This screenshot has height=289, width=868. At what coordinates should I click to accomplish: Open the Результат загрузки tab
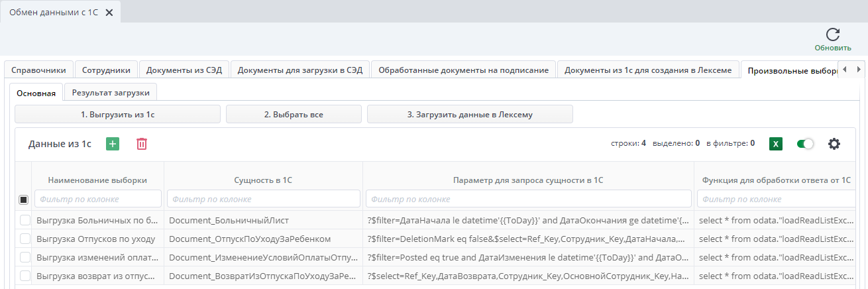coord(111,93)
